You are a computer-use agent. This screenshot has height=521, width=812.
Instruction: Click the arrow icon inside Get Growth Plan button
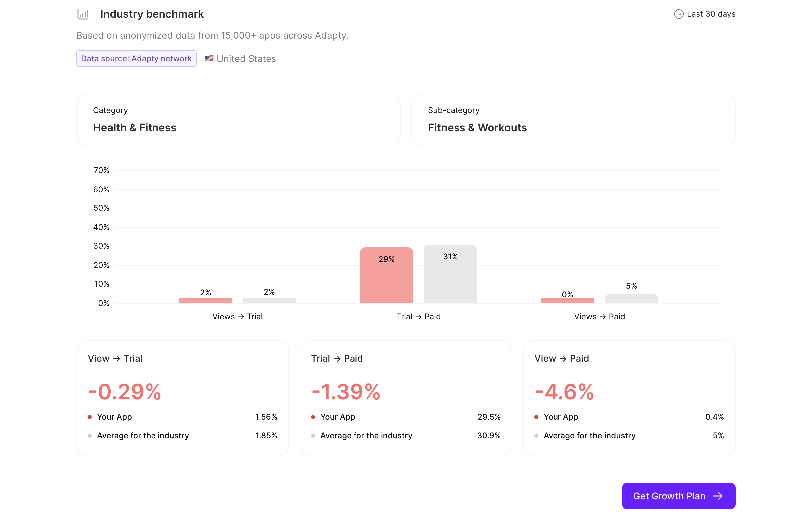(x=718, y=496)
